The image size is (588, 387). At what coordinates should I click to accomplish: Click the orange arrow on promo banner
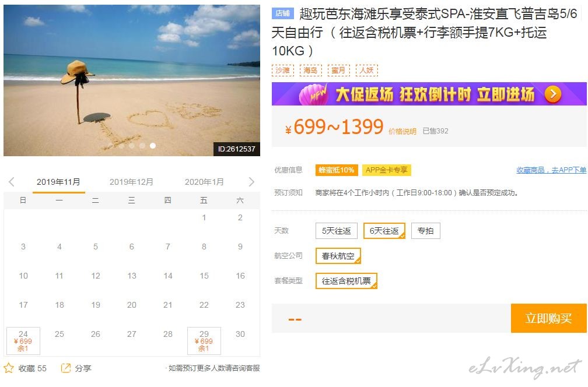point(553,94)
